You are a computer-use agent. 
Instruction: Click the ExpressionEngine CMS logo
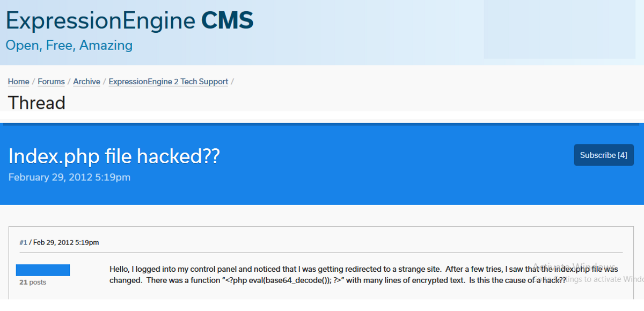click(129, 20)
